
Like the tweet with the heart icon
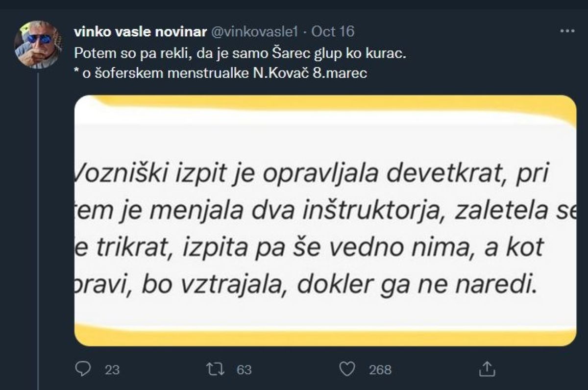(346, 368)
